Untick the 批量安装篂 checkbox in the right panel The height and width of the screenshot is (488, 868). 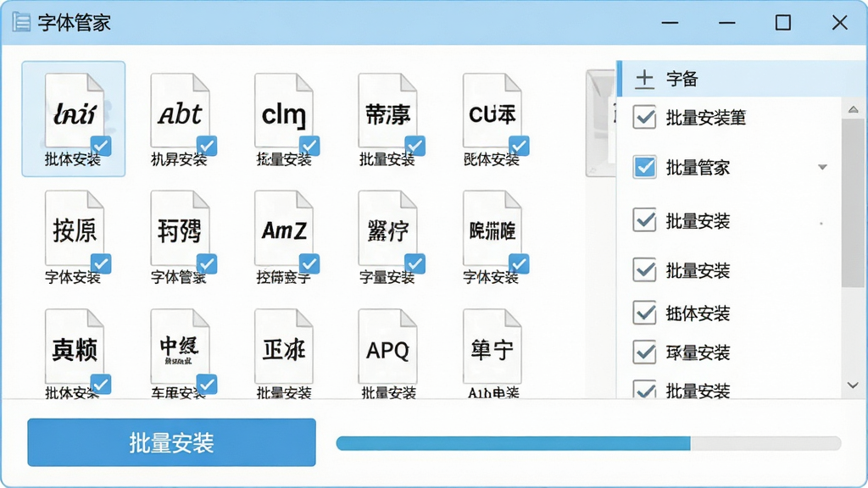click(x=644, y=117)
